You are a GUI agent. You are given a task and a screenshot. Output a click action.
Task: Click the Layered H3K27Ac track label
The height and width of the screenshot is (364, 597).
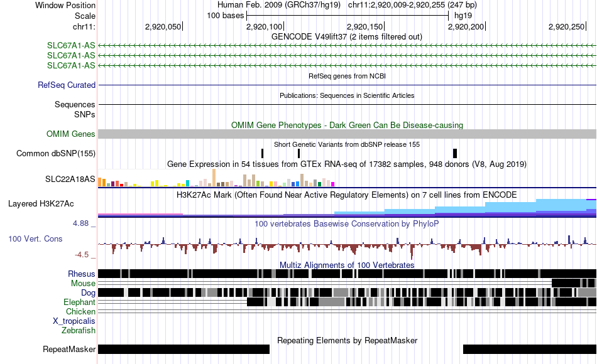(x=41, y=203)
